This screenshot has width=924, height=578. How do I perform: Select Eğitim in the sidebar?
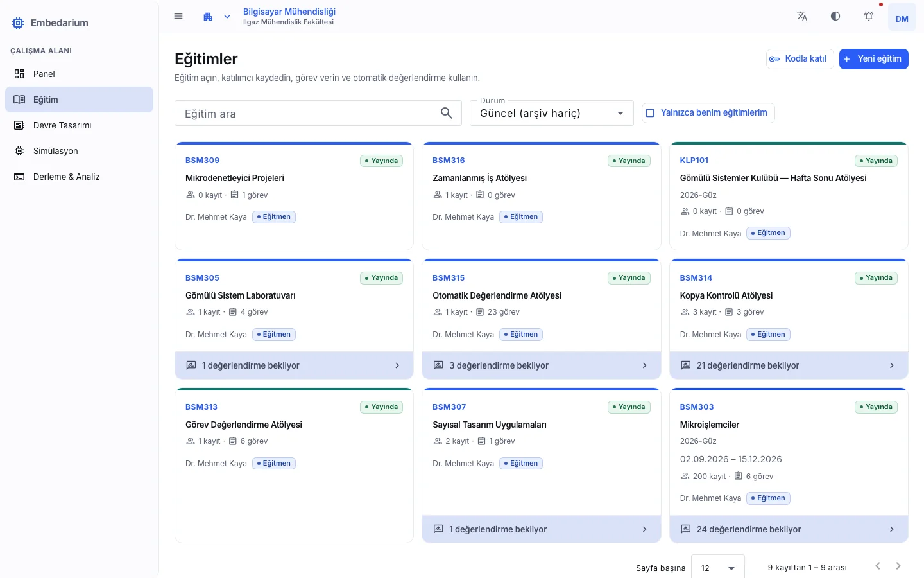click(x=79, y=100)
